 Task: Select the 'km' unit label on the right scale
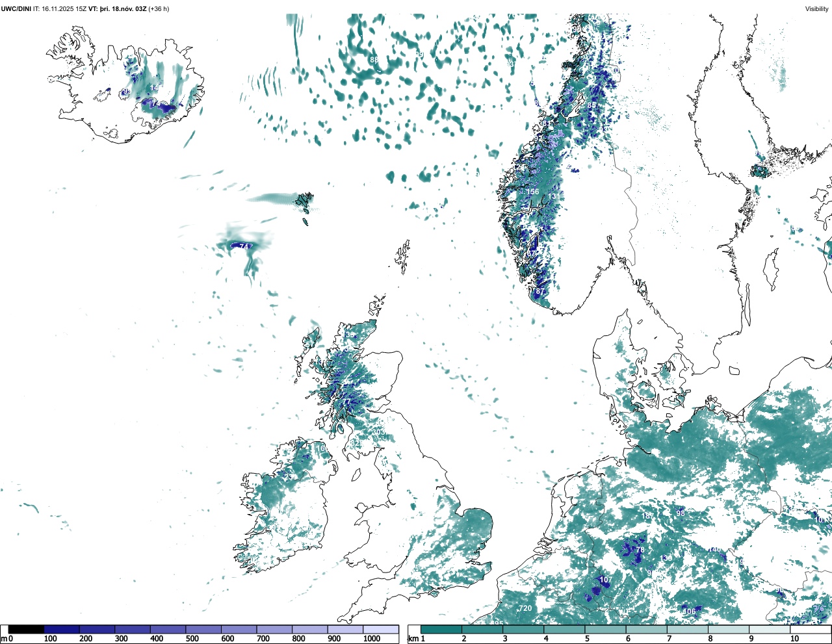tap(413, 639)
